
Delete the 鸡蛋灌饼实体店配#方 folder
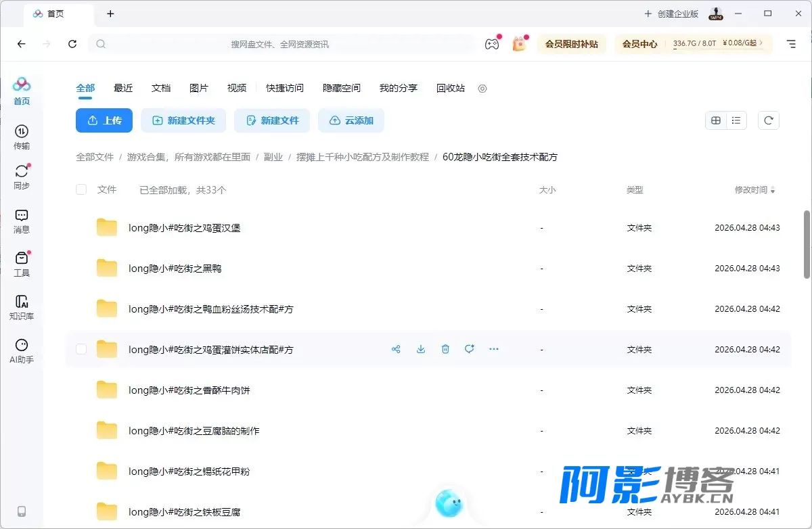coord(445,349)
